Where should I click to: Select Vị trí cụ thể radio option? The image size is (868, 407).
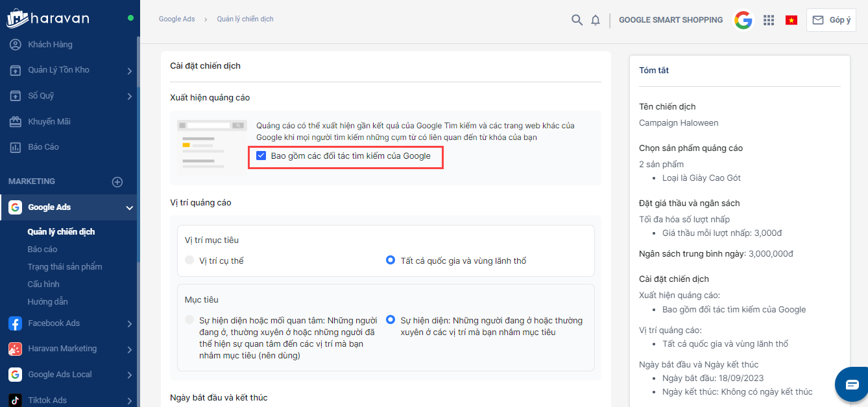coord(189,261)
